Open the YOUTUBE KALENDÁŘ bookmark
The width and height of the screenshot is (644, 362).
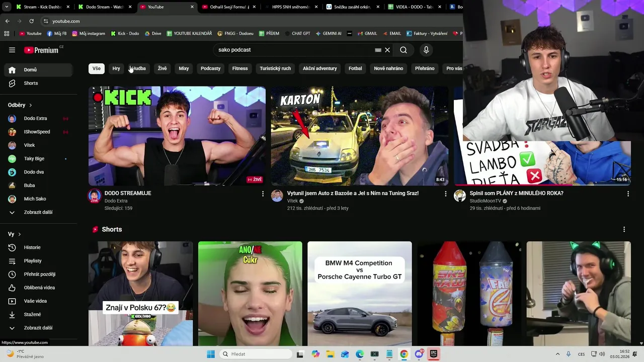(x=189, y=34)
